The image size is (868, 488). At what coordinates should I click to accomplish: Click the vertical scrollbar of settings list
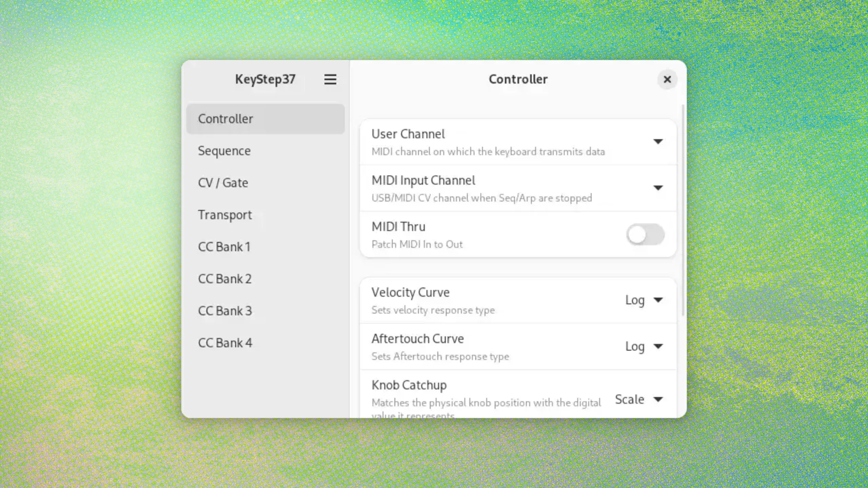[x=683, y=210]
